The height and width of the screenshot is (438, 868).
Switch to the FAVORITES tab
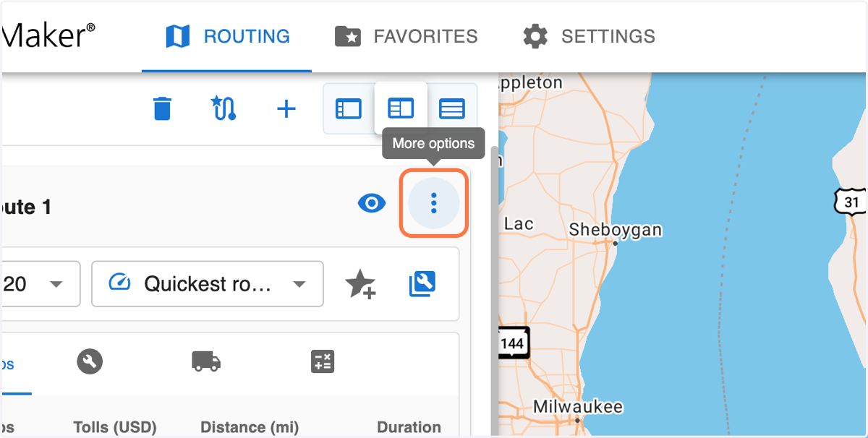[x=406, y=36]
